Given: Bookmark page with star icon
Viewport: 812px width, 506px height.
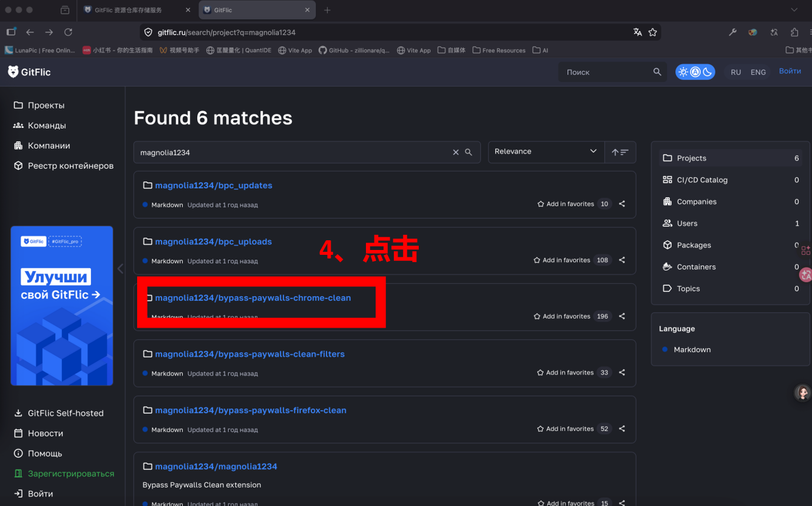Looking at the screenshot, I should pyautogui.click(x=653, y=32).
